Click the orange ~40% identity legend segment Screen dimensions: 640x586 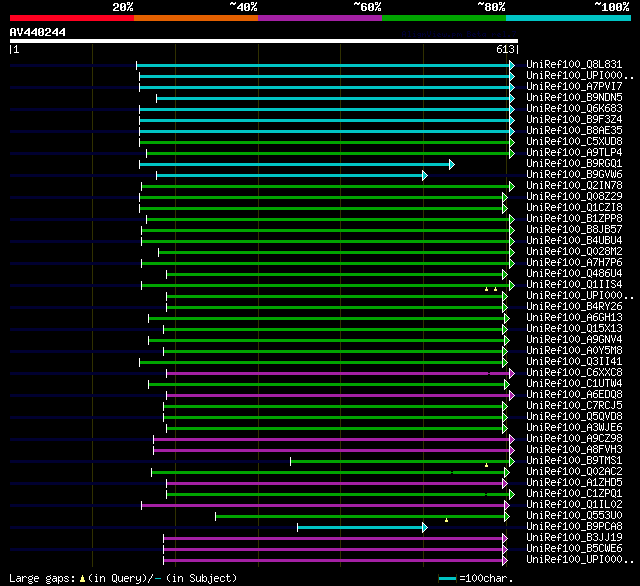tap(196, 18)
